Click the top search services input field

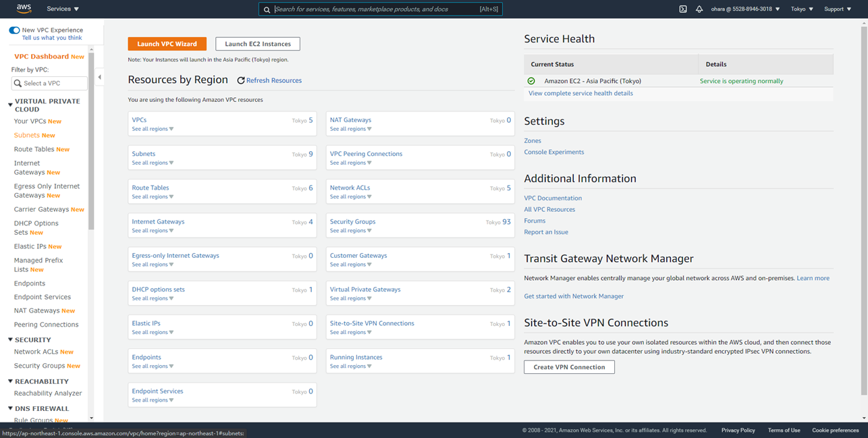pyautogui.click(x=381, y=9)
